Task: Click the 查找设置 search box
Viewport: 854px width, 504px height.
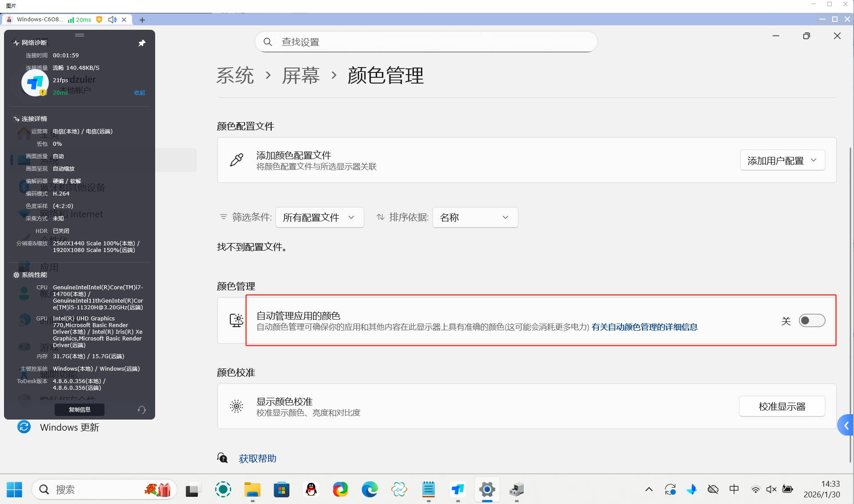Action: click(x=425, y=41)
